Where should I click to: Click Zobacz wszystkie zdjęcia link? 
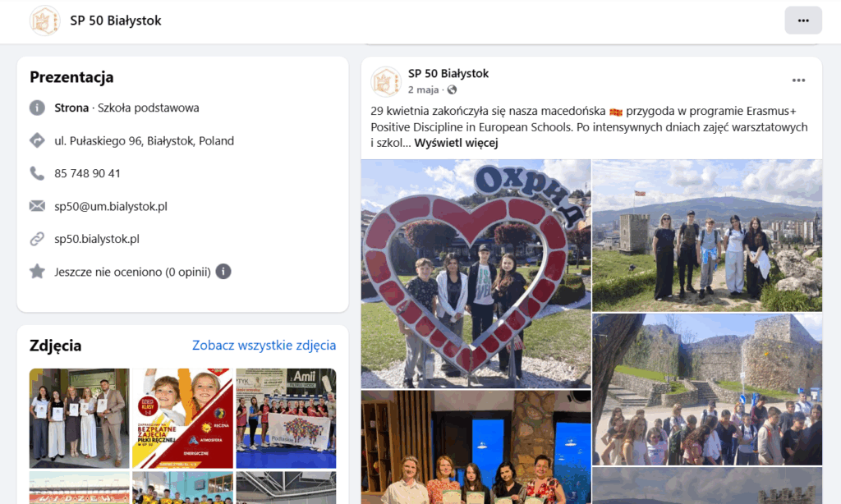tap(264, 345)
